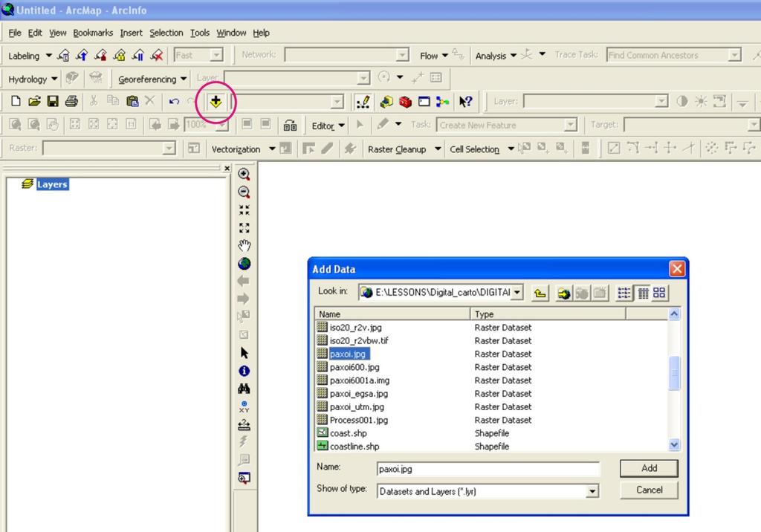Viewport: 761px width, 532px height.
Task: Open the Editor Toolbar icon
Action: coord(363,102)
